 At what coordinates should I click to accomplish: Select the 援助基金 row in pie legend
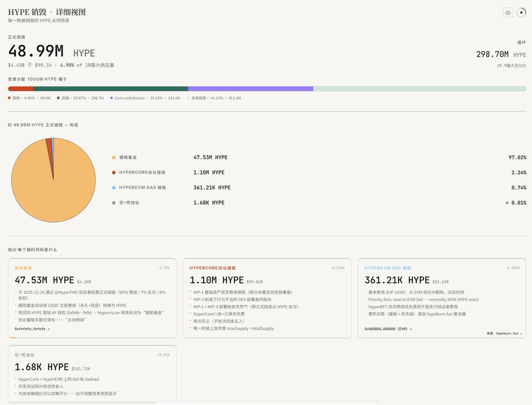coord(319,157)
